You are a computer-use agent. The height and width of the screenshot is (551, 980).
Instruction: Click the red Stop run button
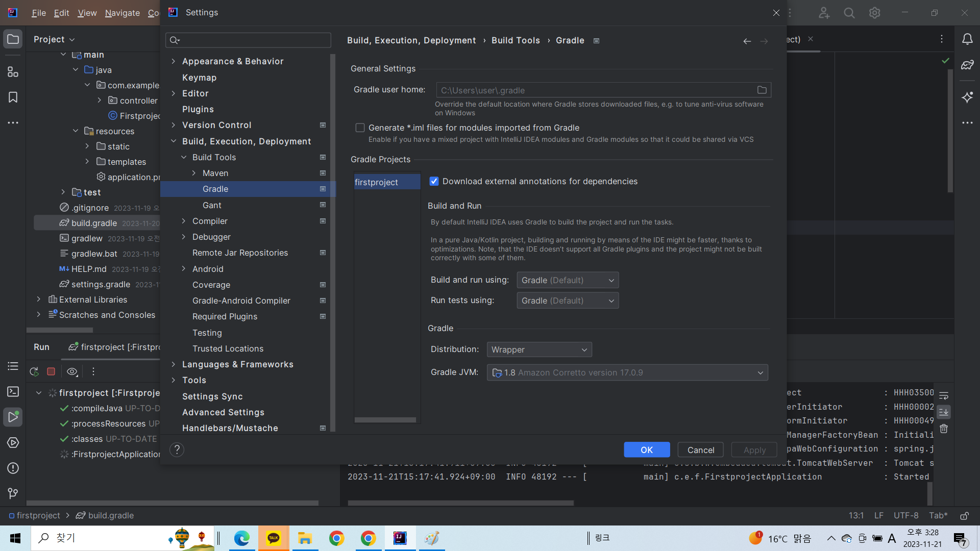point(51,371)
